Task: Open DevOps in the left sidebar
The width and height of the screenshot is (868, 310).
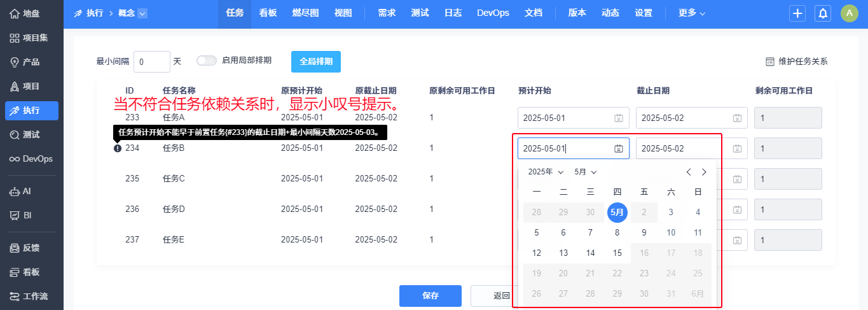Action: click(32, 159)
